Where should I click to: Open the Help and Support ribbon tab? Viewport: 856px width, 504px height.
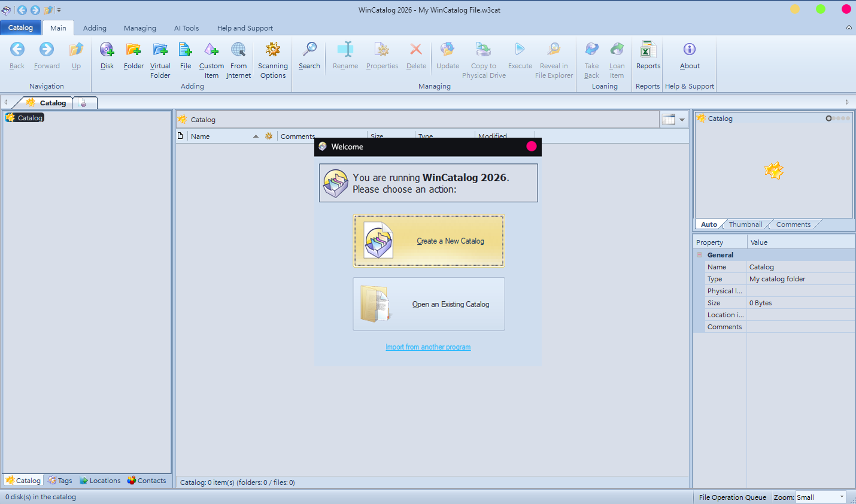245,28
